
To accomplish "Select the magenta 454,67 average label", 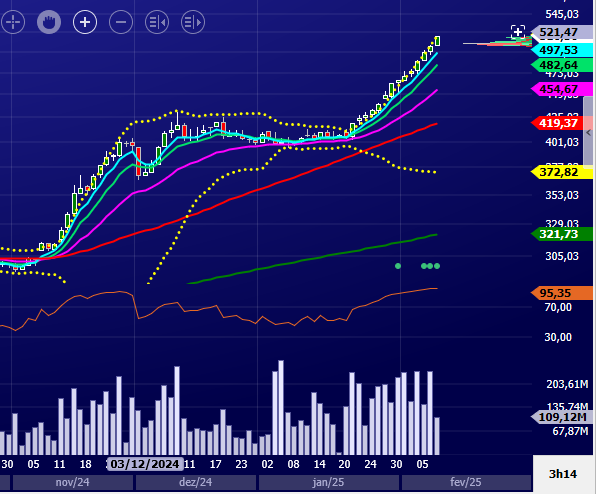I will tap(561, 89).
